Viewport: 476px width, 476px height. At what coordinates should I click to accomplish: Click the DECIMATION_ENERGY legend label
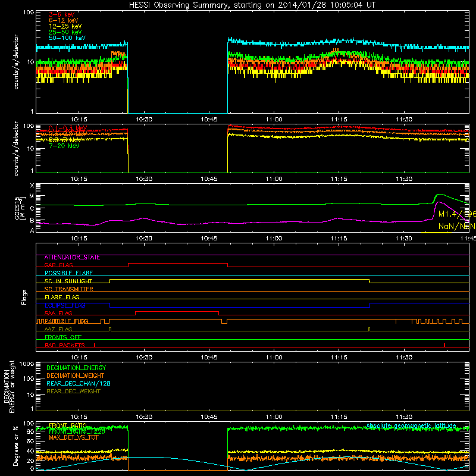tap(76, 368)
